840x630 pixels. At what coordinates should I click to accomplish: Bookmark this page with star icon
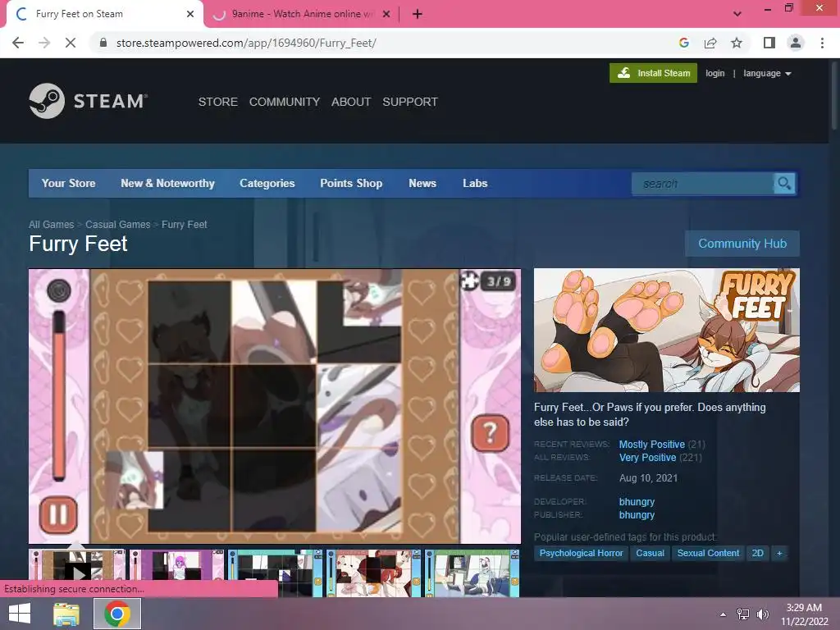point(737,43)
